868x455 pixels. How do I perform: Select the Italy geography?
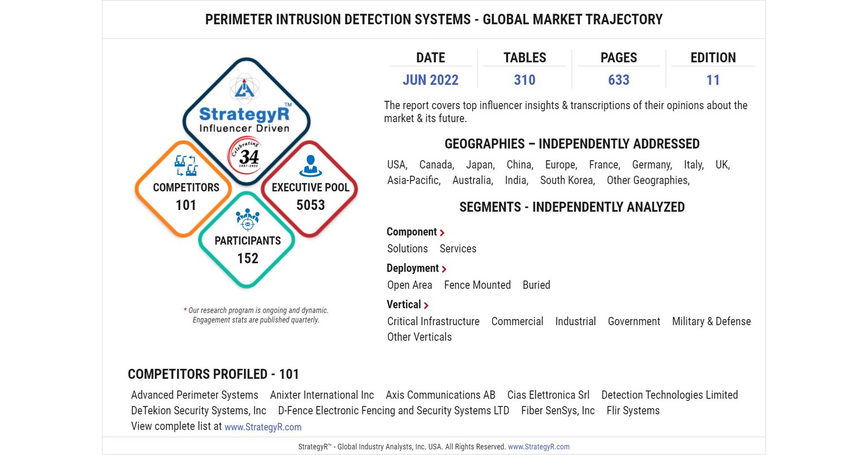click(x=694, y=165)
